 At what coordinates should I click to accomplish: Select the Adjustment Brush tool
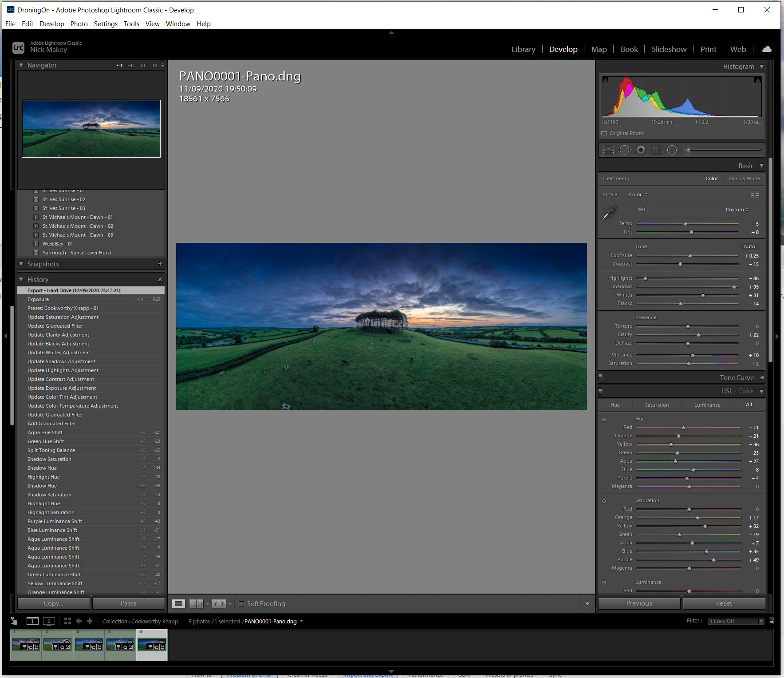[687, 150]
